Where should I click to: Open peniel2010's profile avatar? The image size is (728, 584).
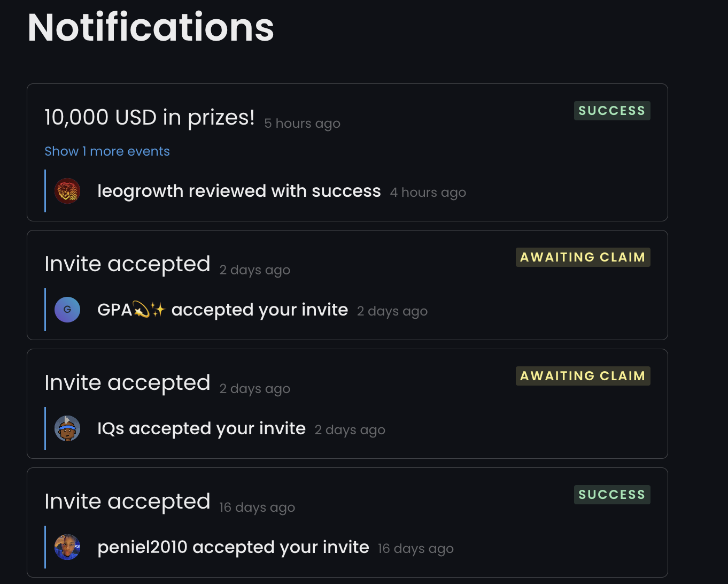click(x=67, y=547)
